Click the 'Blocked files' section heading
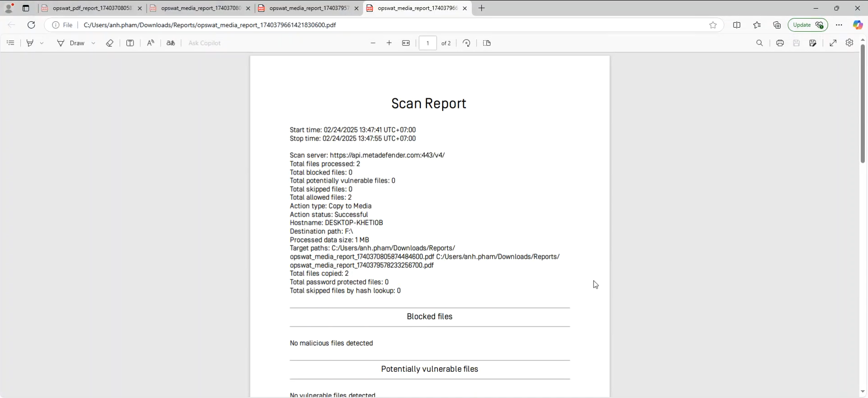 pos(430,317)
